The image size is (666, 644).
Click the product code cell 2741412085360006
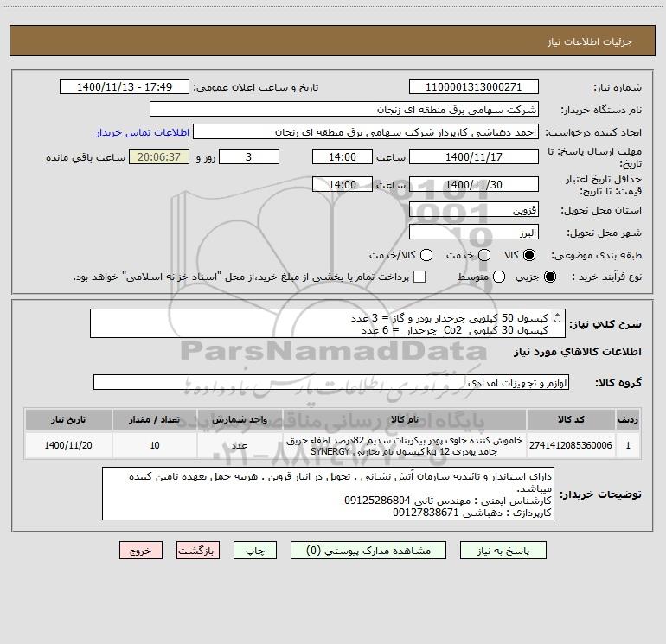click(571, 445)
